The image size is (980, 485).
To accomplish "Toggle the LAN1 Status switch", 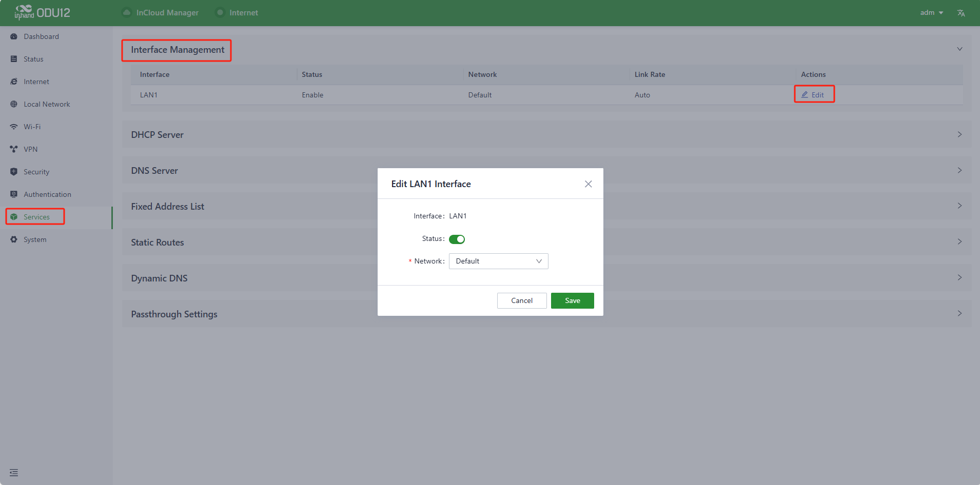I will point(457,239).
